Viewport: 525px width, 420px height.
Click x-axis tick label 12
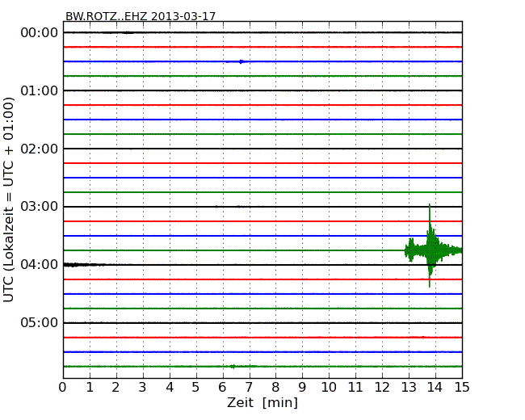(x=382, y=388)
